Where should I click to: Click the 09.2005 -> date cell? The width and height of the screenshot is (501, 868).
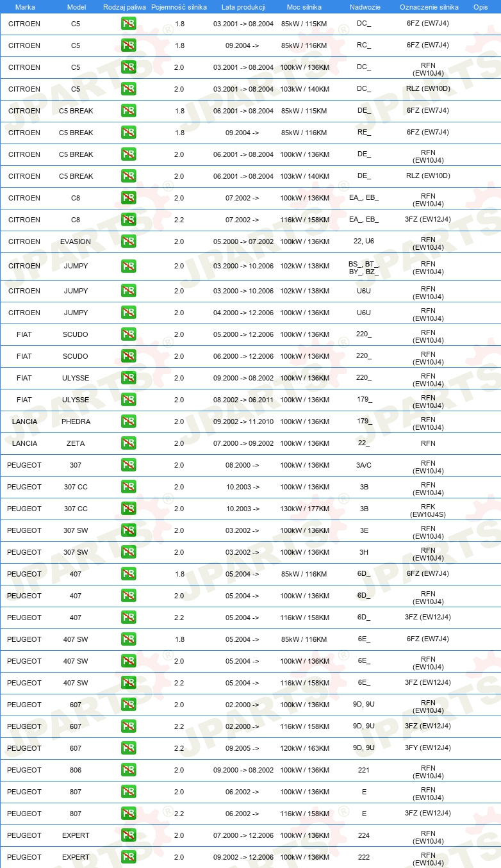click(242, 748)
